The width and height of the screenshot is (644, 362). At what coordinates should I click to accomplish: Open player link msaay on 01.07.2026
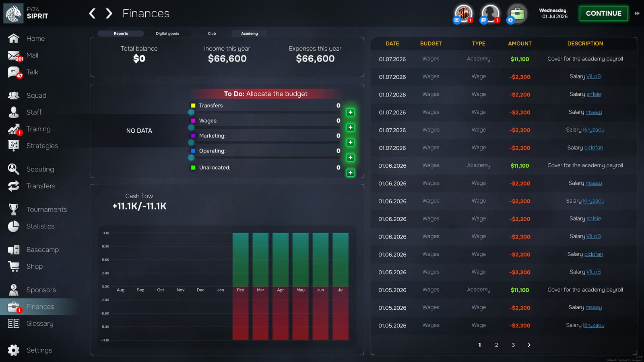[594, 112]
